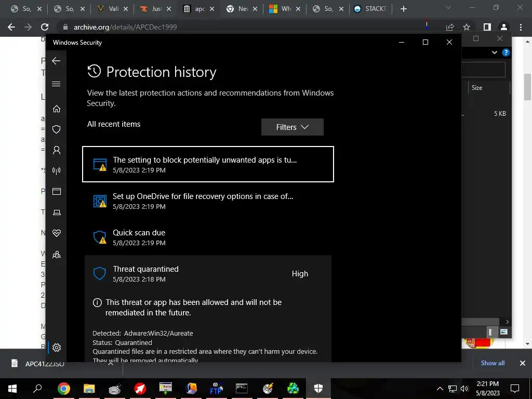The image size is (532, 399).
Task: Open Home in Windows Security sidebar
Action: (56, 109)
